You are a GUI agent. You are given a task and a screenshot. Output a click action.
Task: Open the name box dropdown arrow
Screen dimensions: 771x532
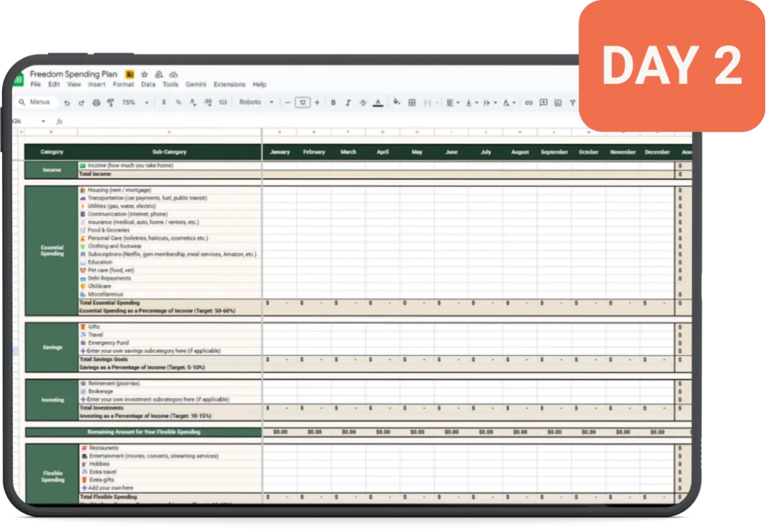coord(43,121)
